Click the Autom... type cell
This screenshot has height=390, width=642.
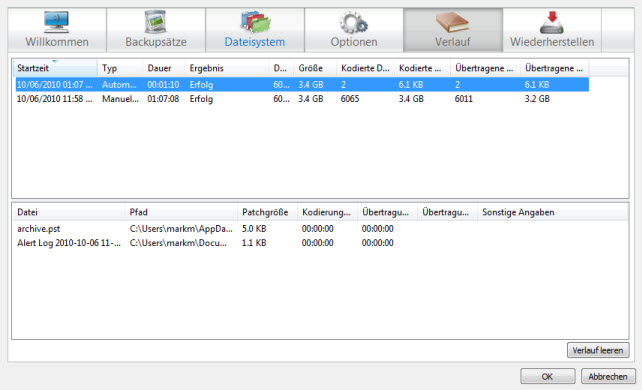119,85
